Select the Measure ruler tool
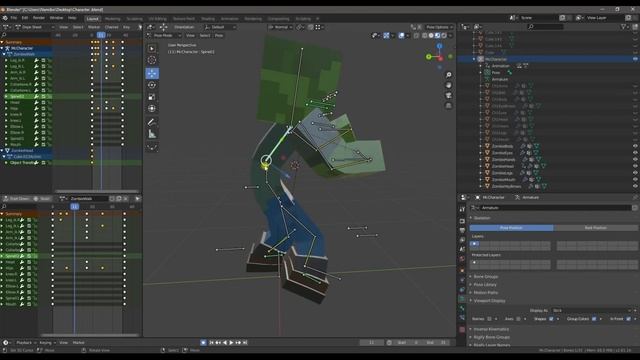The image size is (640, 360). point(152,134)
